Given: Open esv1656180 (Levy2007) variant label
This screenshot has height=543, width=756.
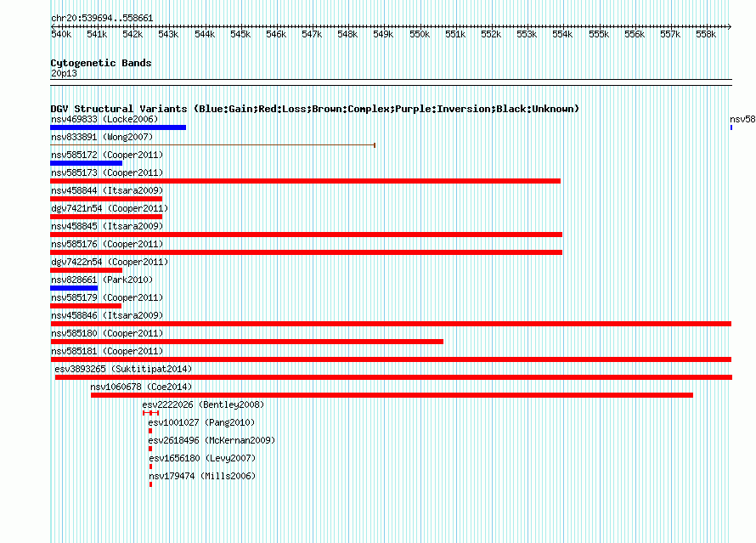Looking at the screenshot, I should click(202, 458).
